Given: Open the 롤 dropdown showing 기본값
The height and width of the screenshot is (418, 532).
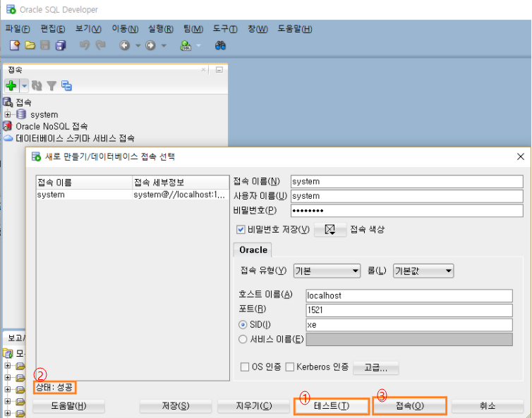Looking at the screenshot, I should point(423,271).
